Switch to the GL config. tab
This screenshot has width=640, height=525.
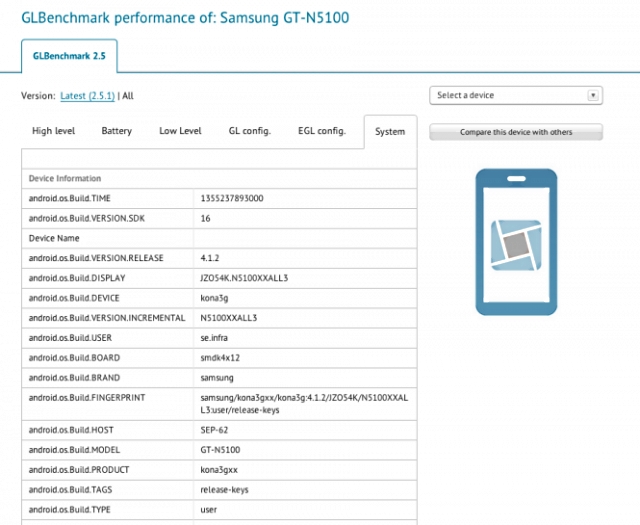pos(249,131)
